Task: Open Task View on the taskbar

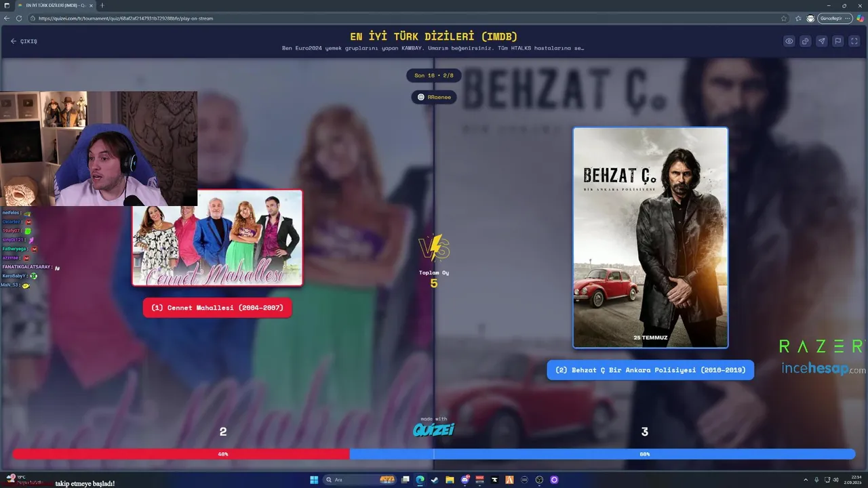Action: (406, 480)
